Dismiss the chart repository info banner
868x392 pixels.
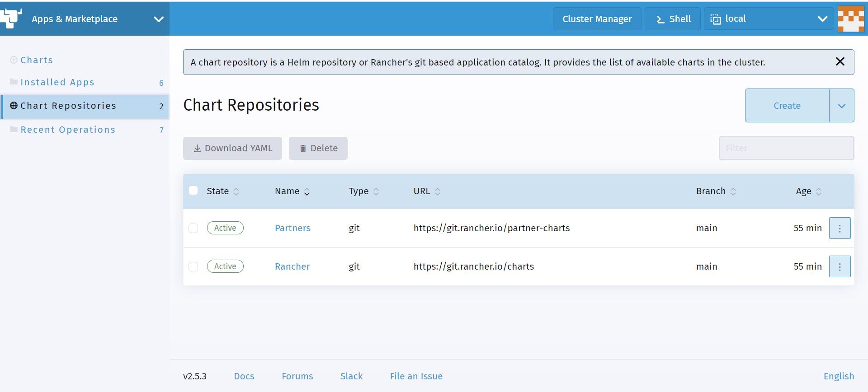[840, 62]
